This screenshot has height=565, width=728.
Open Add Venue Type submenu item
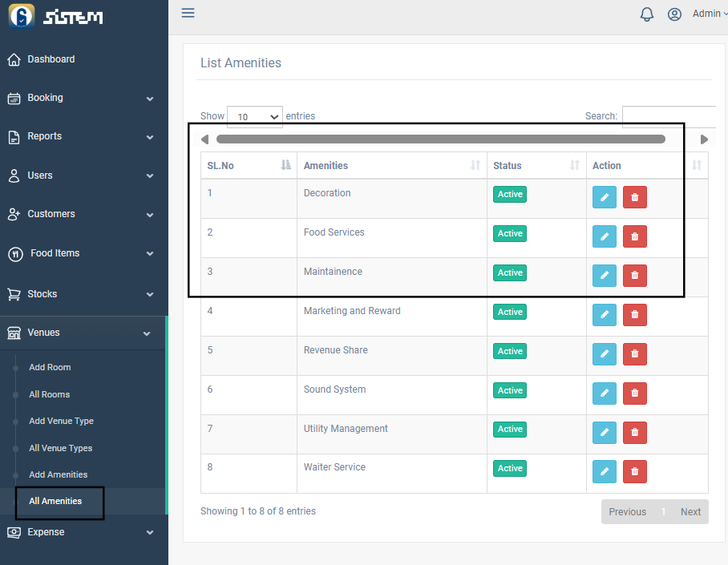pyautogui.click(x=61, y=421)
